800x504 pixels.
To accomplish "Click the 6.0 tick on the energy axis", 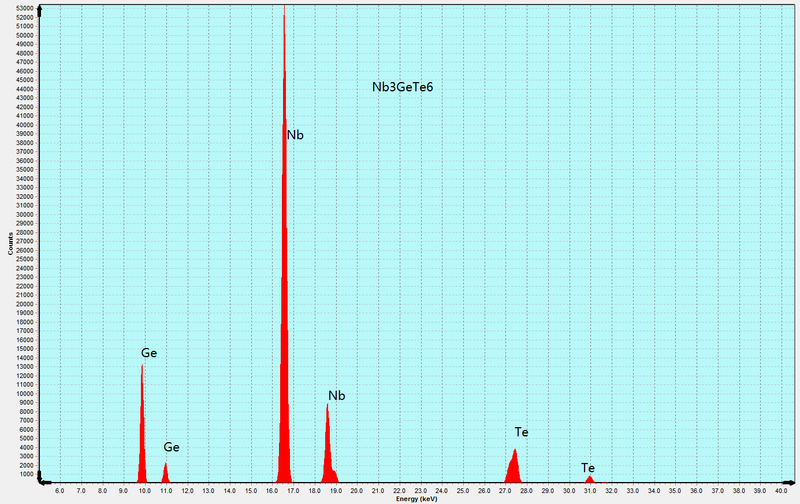I will tap(59, 490).
